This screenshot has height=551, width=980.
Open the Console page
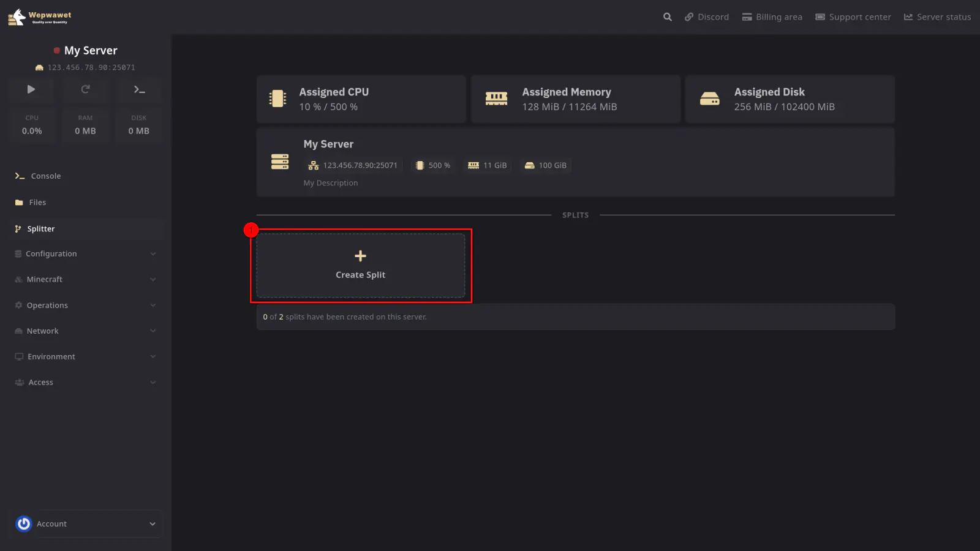(x=45, y=176)
